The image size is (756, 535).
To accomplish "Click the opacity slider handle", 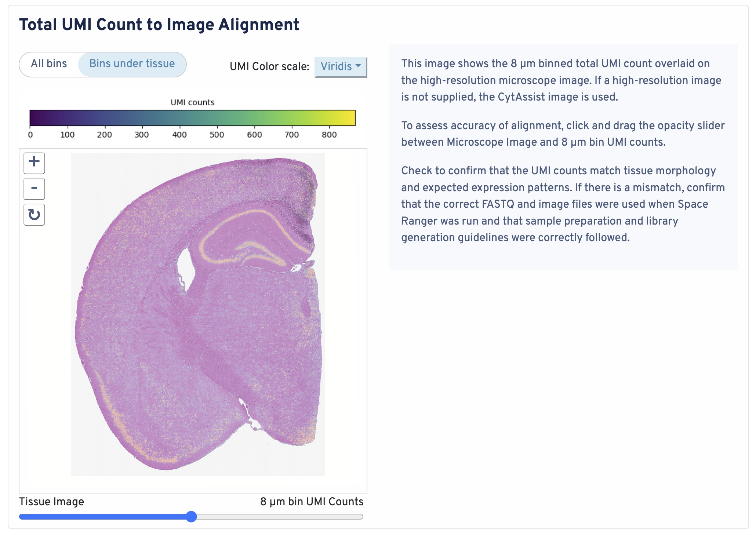I will tap(191, 517).
